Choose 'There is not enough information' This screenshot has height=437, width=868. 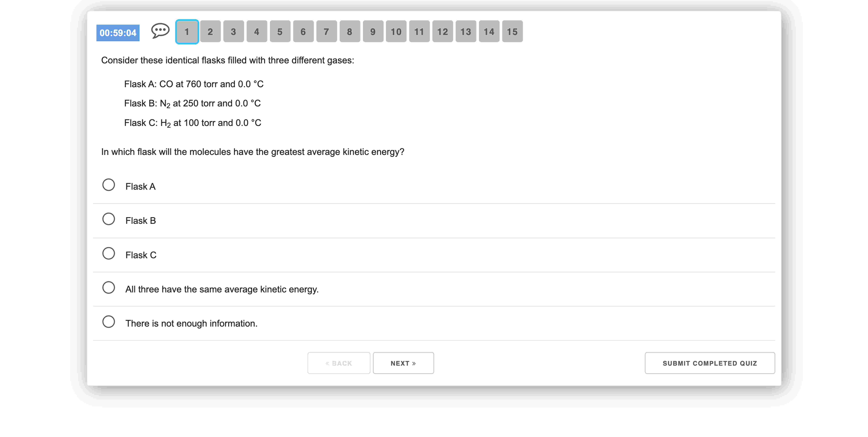(x=109, y=322)
